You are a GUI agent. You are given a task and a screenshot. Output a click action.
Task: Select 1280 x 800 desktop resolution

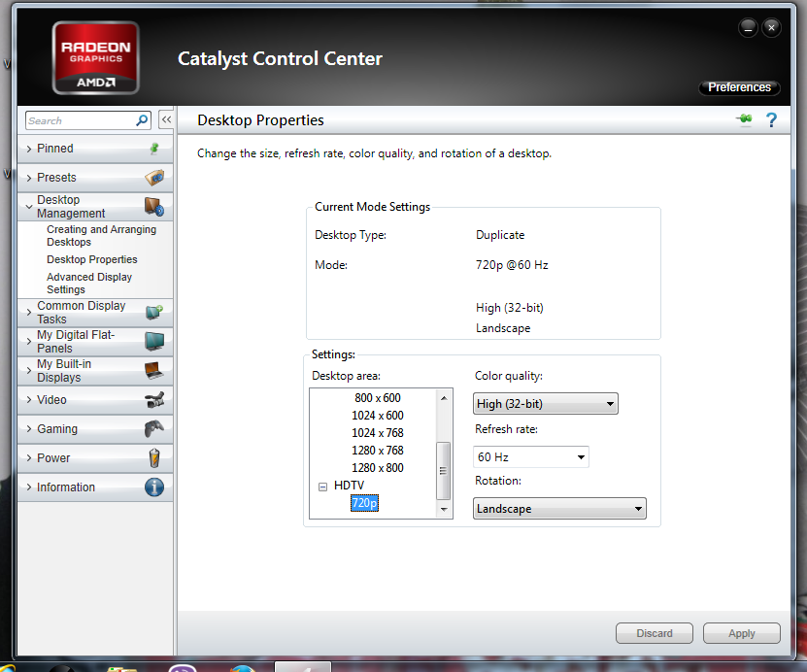point(378,468)
